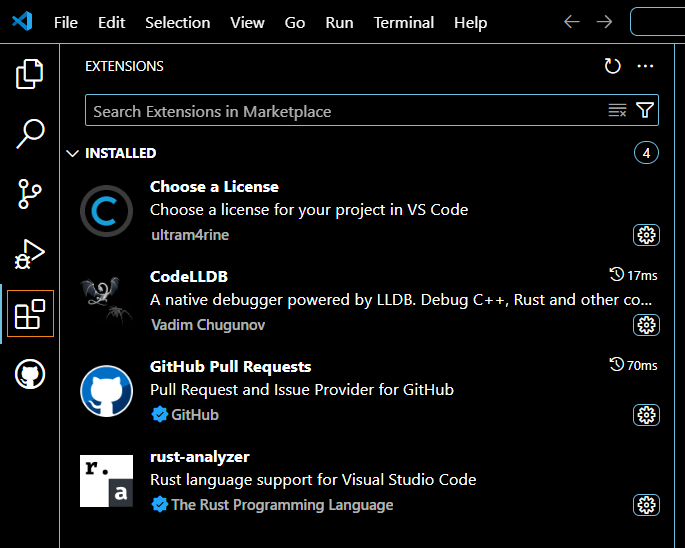685x548 pixels.
Task: Open manage gear for GitHub Pull Requests
Action: tap(646, 415)
